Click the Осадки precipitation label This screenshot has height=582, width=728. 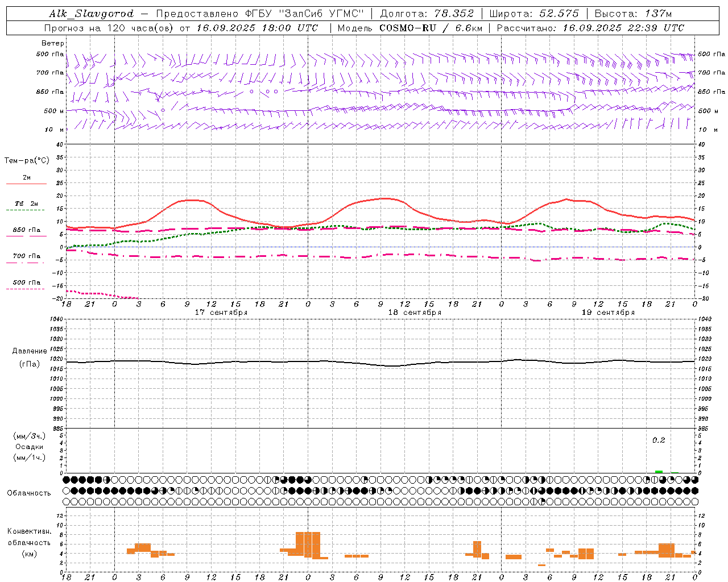pos(30,447)
